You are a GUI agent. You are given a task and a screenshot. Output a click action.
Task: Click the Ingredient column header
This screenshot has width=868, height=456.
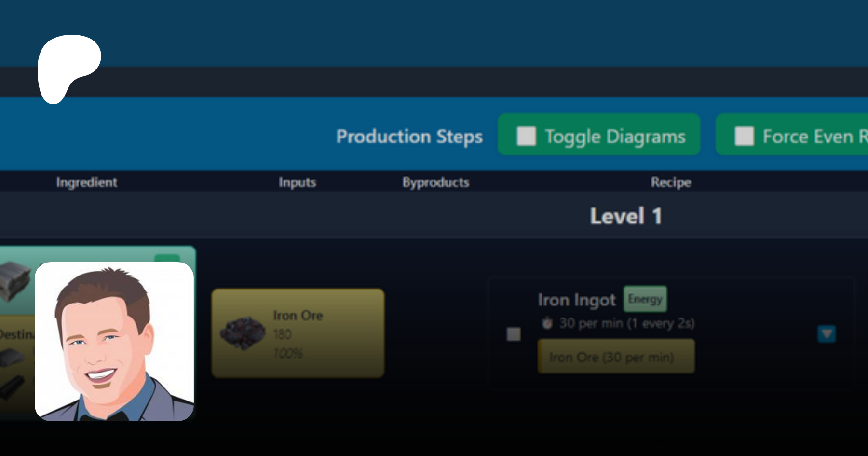pos(87,182)
